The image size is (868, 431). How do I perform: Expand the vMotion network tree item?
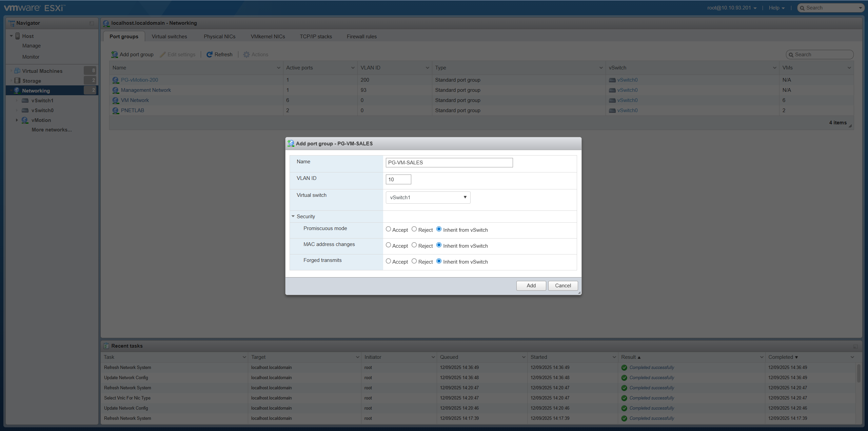[17, 120]
